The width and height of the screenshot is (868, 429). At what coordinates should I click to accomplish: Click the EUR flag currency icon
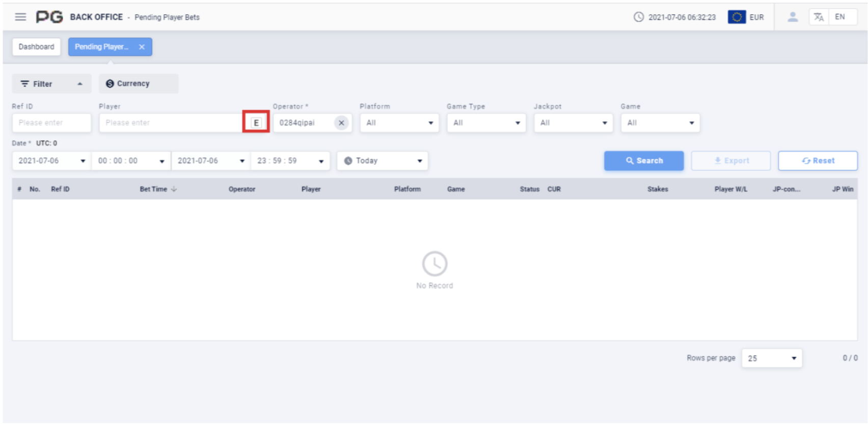737,17
